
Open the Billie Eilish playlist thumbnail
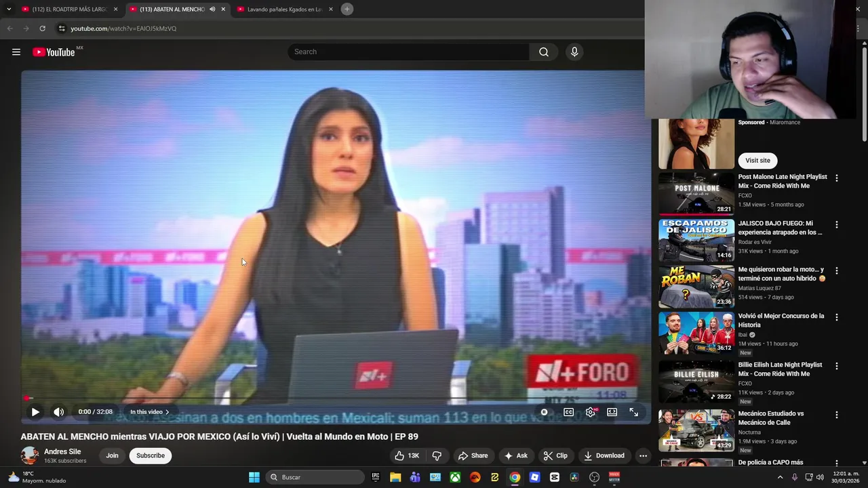(x=696, y=382)
